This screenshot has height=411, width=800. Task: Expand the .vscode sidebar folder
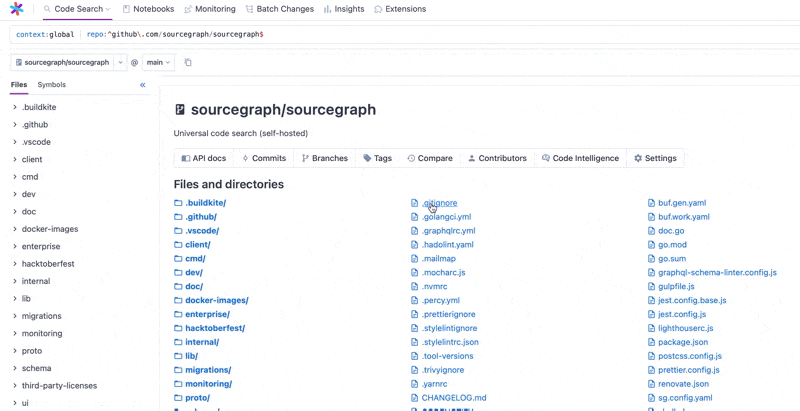15,142
